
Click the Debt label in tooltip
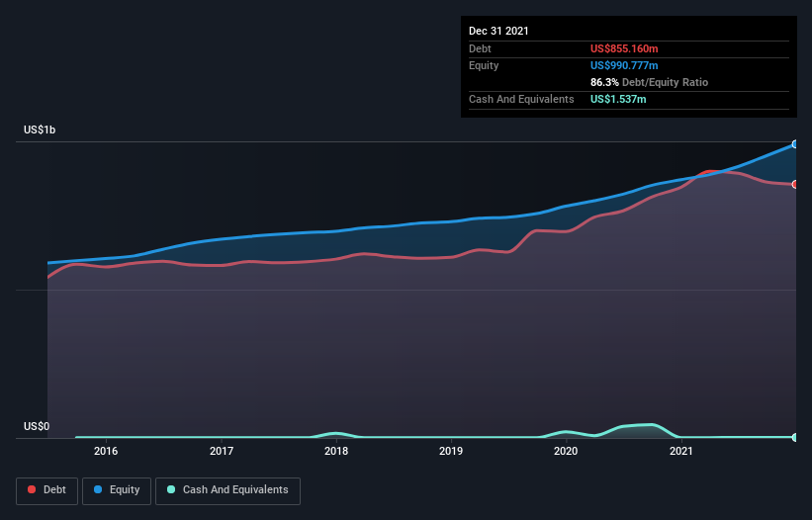(480, 48)
